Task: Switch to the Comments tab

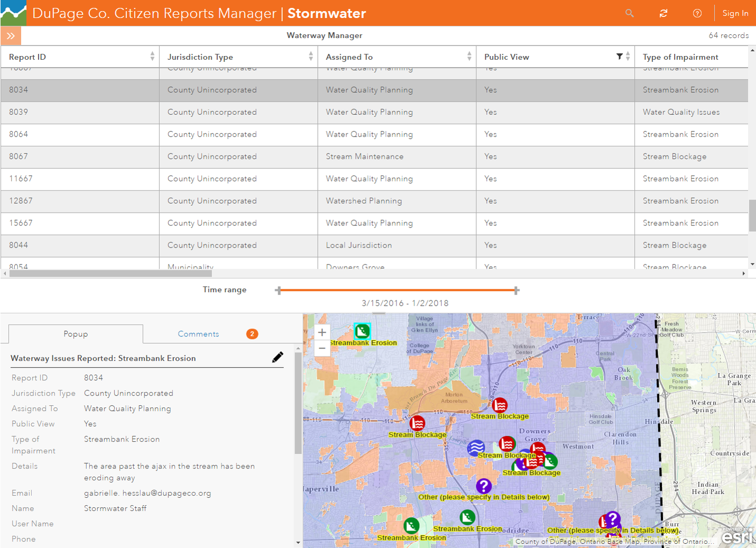Action: [x=198, y=334]
